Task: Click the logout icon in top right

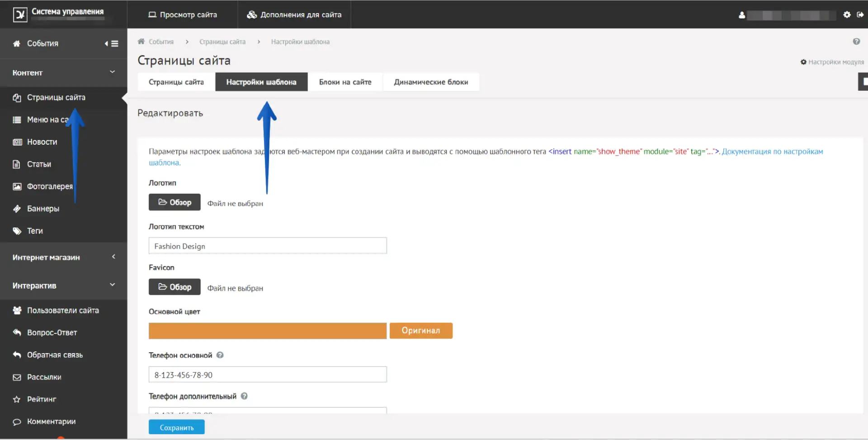Action: tap(860, 15)
